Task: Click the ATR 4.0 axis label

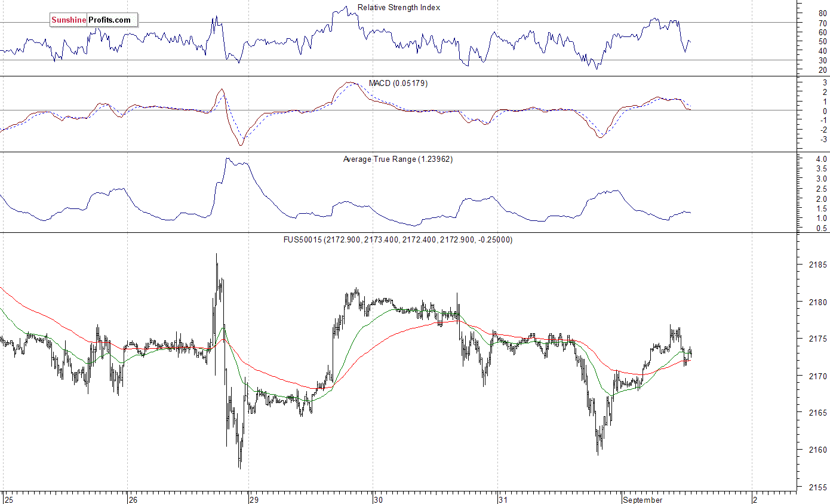Action: [821, 159]
